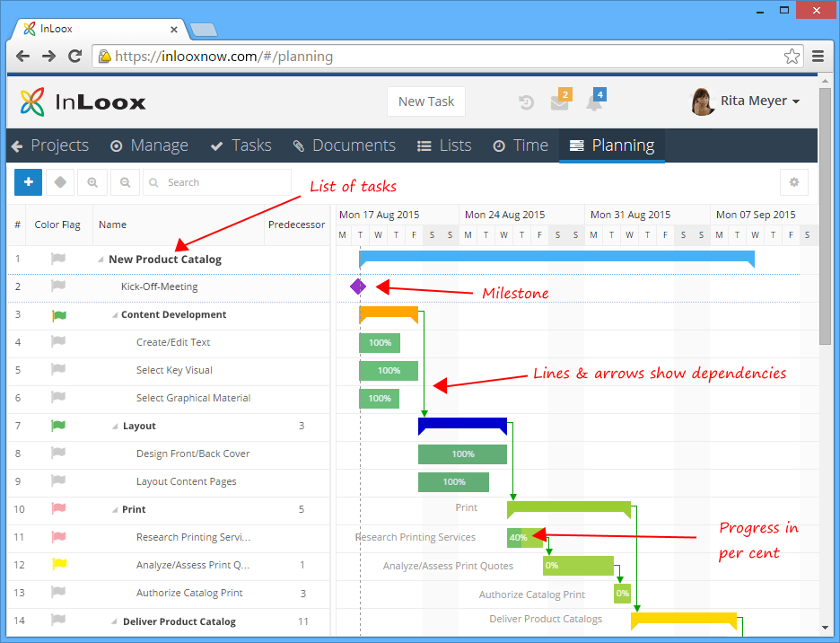Select the Planning tab
This screenshot has height=643, width=840.
click(x=612, y=145)
